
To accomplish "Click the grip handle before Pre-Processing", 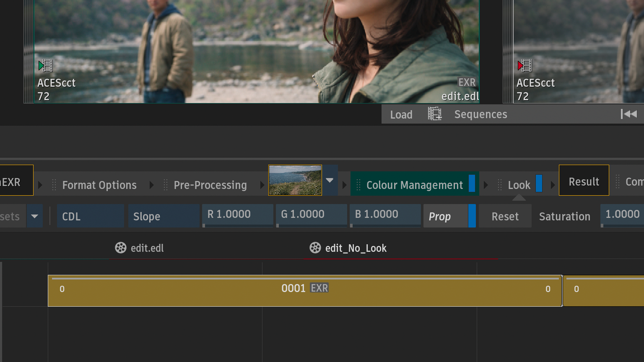I will point(166,185).
